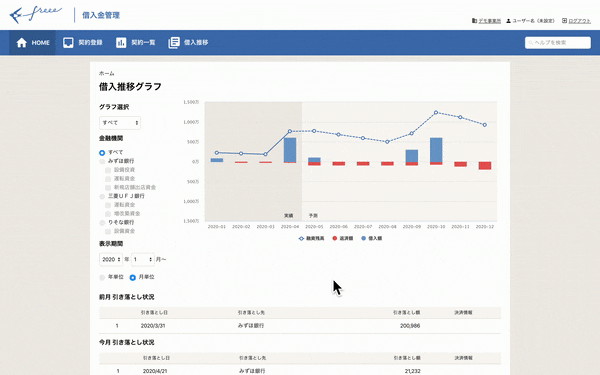The width and height of the screenshot is (600, 375).
Task: Click the tall blue 借入額 bar at 2020-04
Action: [290, 150]
